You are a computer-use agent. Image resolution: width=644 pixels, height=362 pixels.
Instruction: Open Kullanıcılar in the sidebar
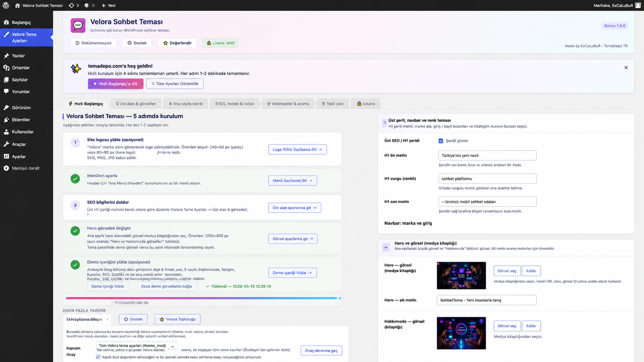tap(27, 132)
